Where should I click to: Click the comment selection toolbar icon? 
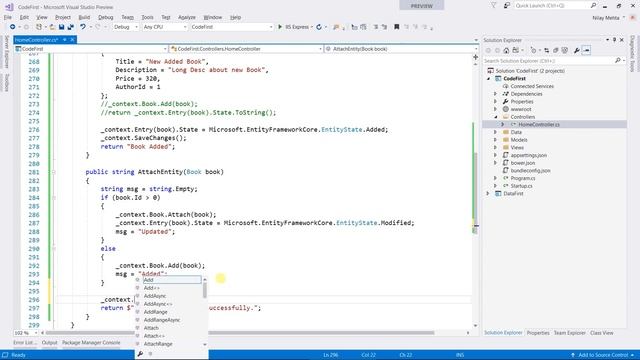pos(376,27)
